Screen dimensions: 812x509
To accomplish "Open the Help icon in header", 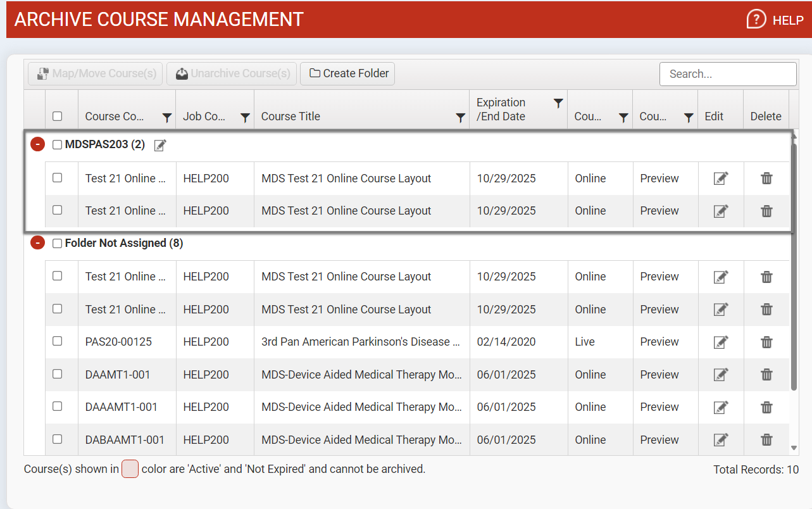I will (x=756, y=20).
